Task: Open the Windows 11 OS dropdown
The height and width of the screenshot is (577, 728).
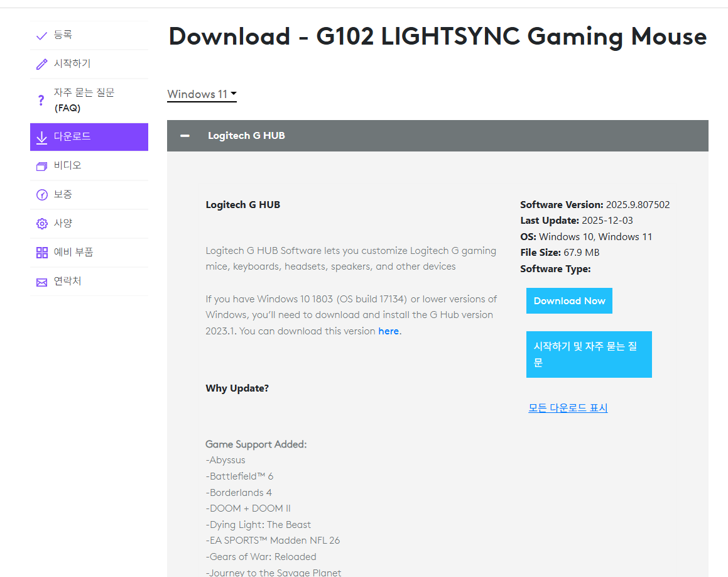Action: (x=202, y=94)
